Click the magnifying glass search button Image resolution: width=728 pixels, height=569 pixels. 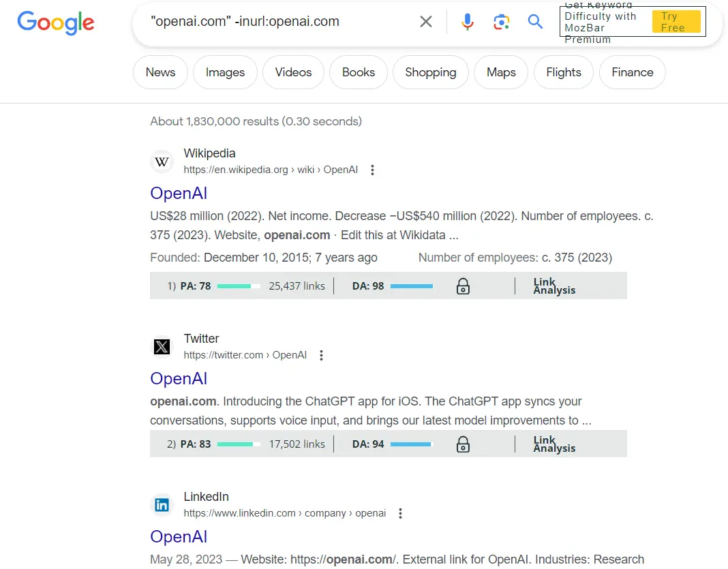point(536,22)
